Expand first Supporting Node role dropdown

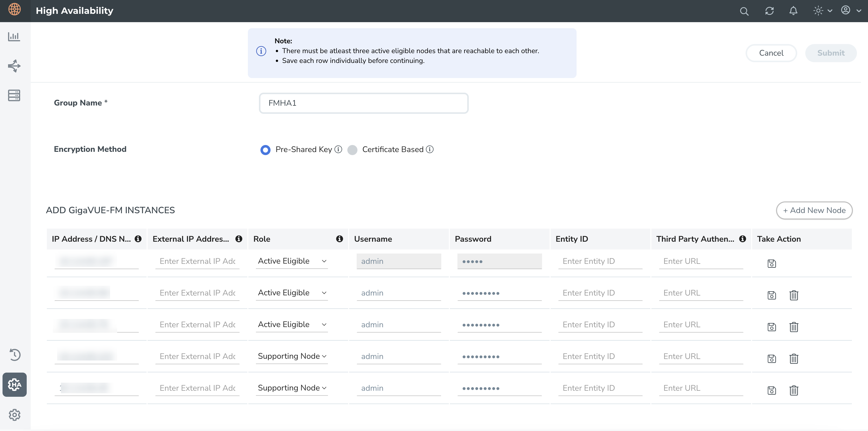(x=291, y=356)
